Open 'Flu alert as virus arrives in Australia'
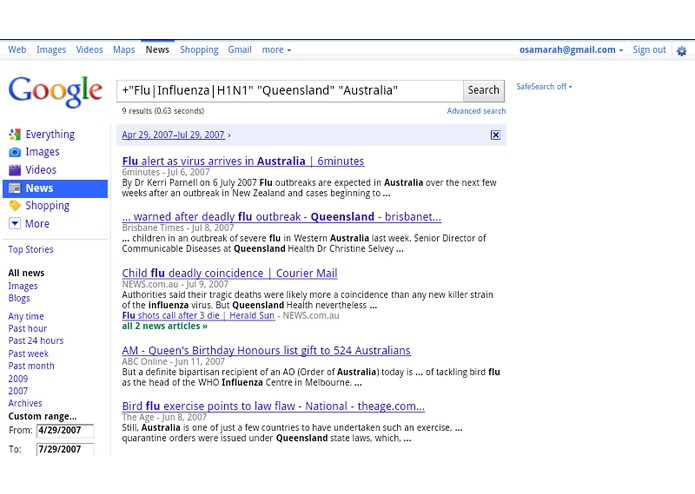 243,161
